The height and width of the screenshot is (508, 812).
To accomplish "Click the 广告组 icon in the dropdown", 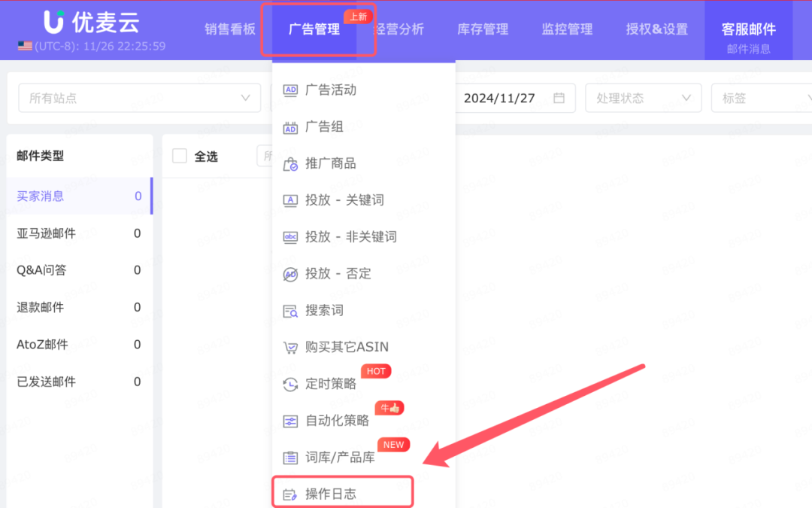I will [290, 127].
